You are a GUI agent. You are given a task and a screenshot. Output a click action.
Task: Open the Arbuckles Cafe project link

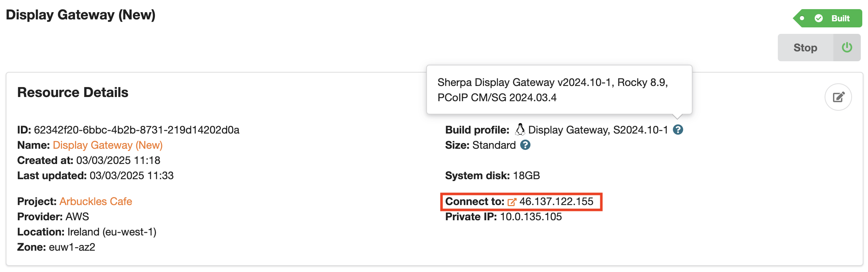[96, 202]
